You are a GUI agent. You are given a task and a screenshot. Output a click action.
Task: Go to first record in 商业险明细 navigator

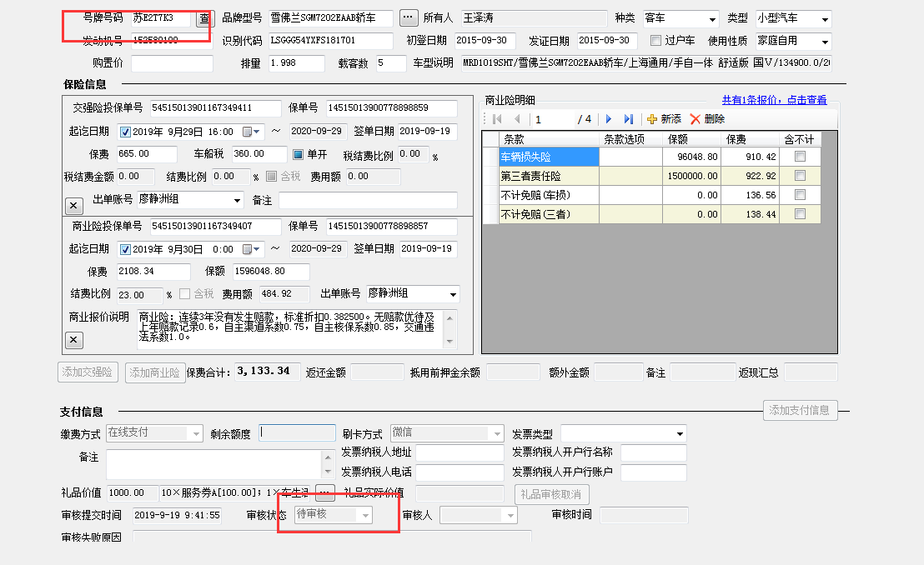[x=497, y=119]
